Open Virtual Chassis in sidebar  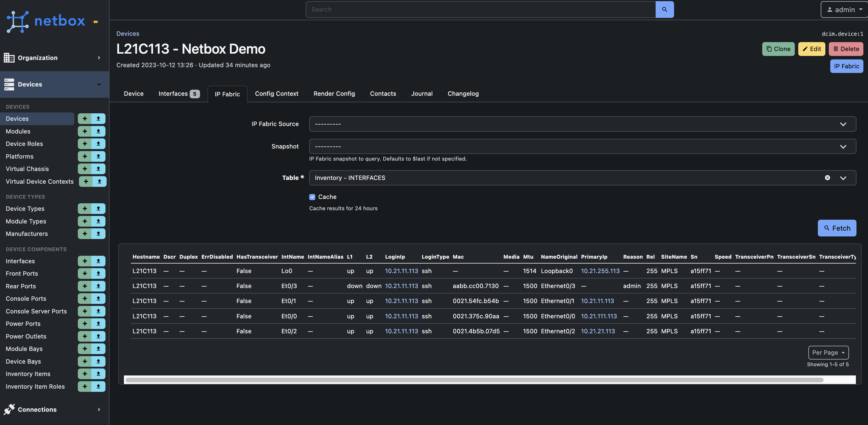click(x=27, y=169)
